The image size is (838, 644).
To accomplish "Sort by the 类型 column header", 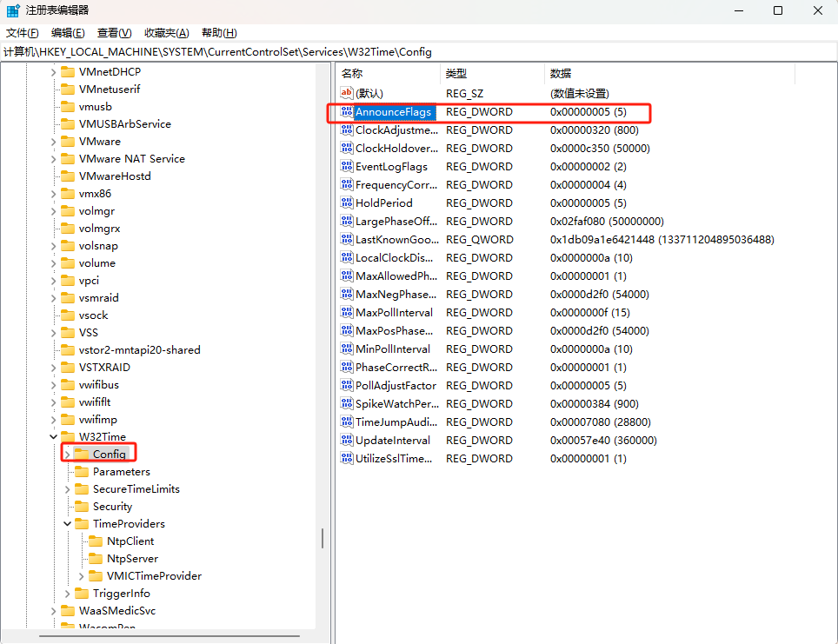I will [492, 74].
